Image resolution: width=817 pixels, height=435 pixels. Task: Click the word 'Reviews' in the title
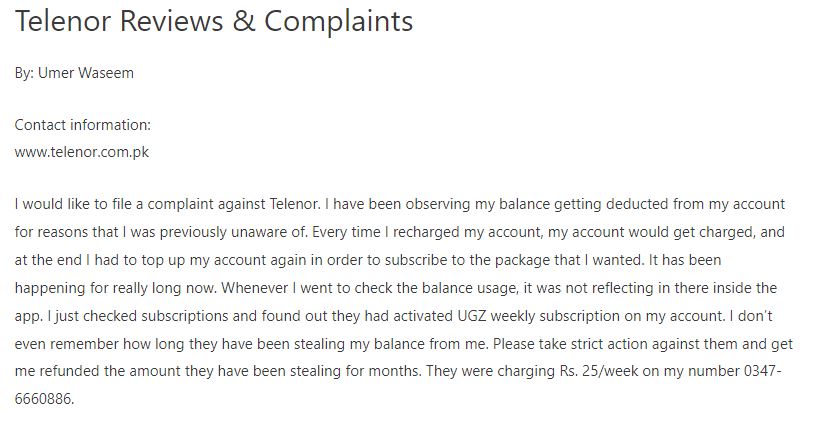(171, 22)
